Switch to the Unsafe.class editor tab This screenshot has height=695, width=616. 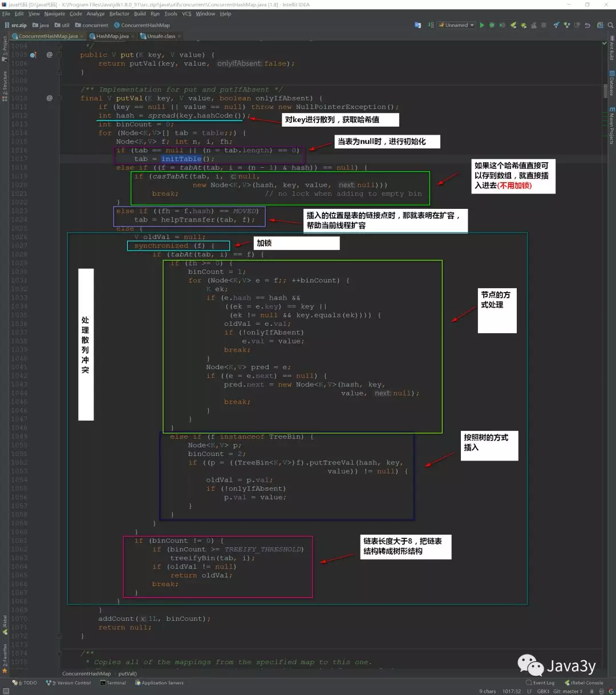[161, 36]
